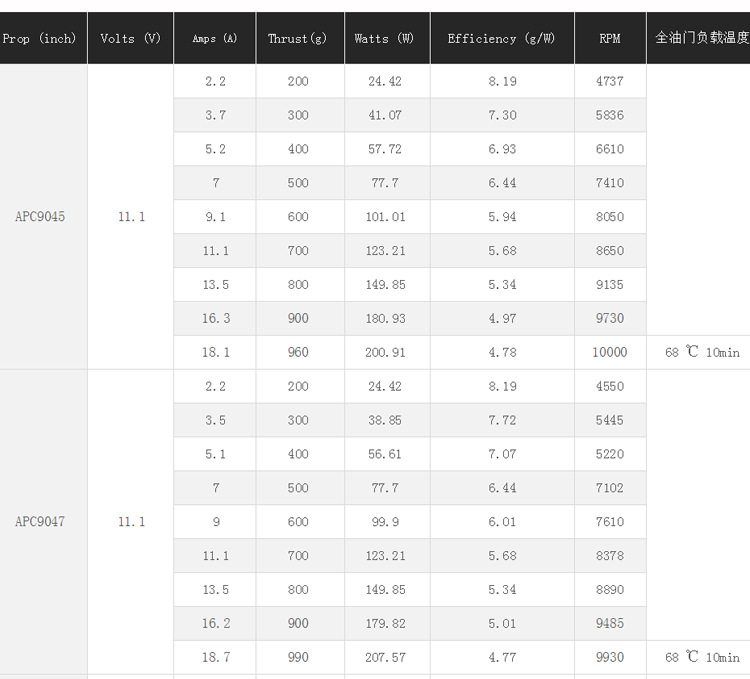Click the 207.57 watts value

pos(385,657)
